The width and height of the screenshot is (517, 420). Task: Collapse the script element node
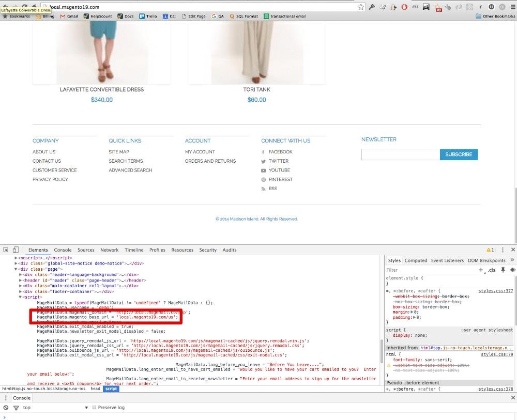click(x=20, y=297)
